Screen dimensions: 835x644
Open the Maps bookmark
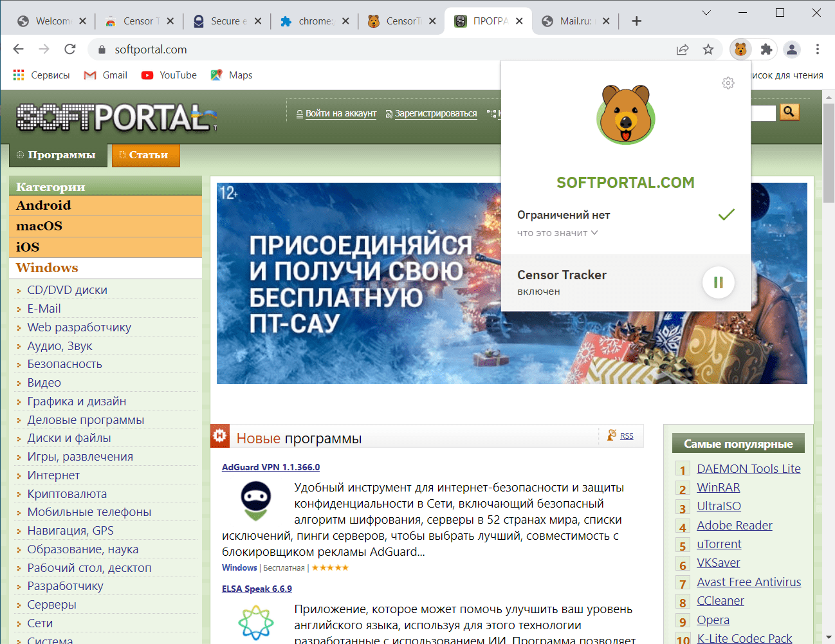[232, 75]
